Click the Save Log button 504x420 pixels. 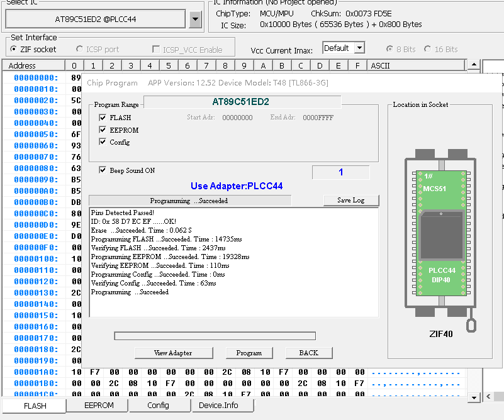coord(351,201)
